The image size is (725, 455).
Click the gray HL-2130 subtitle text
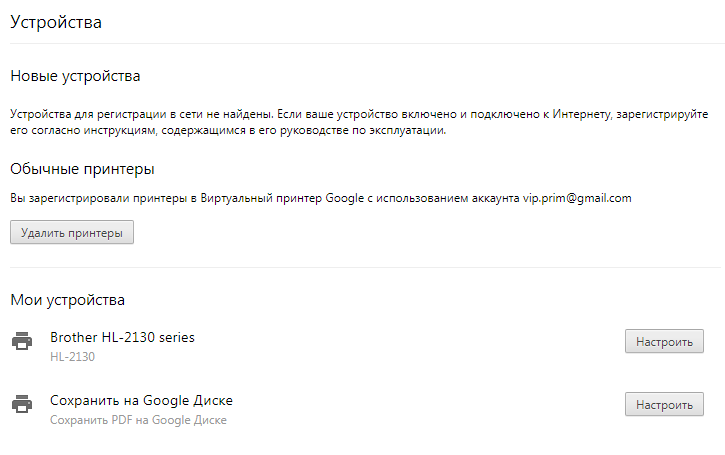[x=72, y=357]
